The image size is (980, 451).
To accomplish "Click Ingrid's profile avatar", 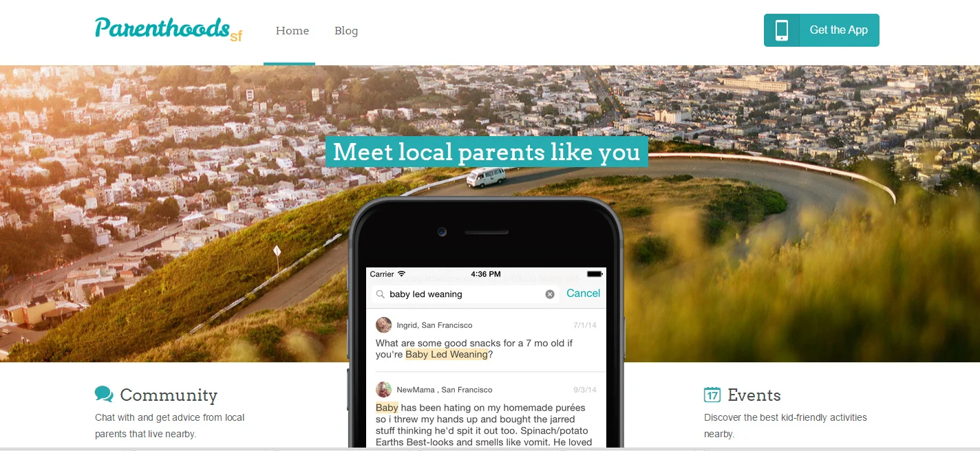I will tap(384, 325).
